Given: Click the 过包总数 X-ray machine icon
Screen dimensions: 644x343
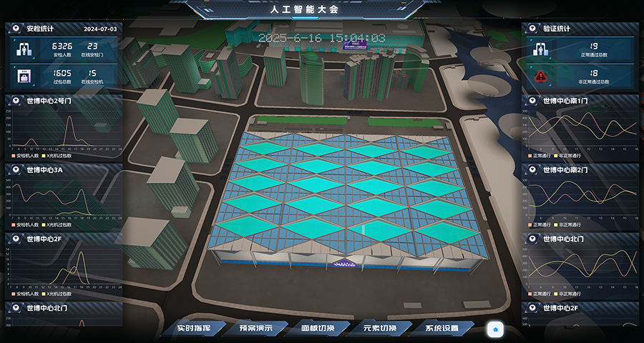Looking at the screenshot, I should [x=23, y=76].
